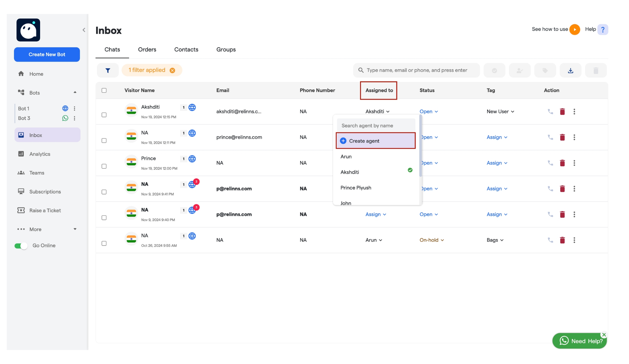Open Bot 3 WhatsApp icon

[65, 118]
